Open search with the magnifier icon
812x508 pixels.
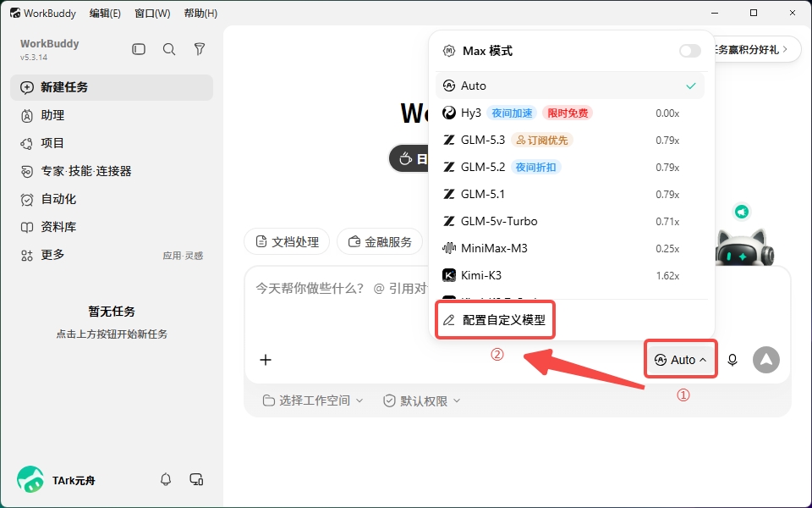coord(169,49)
